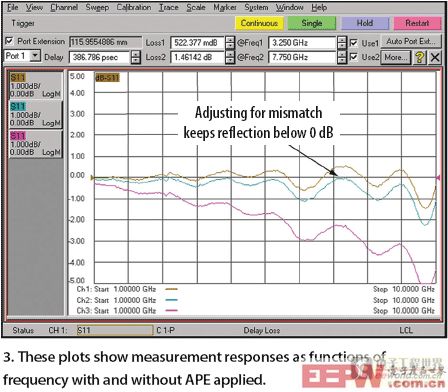448x392 pixels.
Task: Adjust the Loss1 value spinner arrows
Action: click(230, 43)
